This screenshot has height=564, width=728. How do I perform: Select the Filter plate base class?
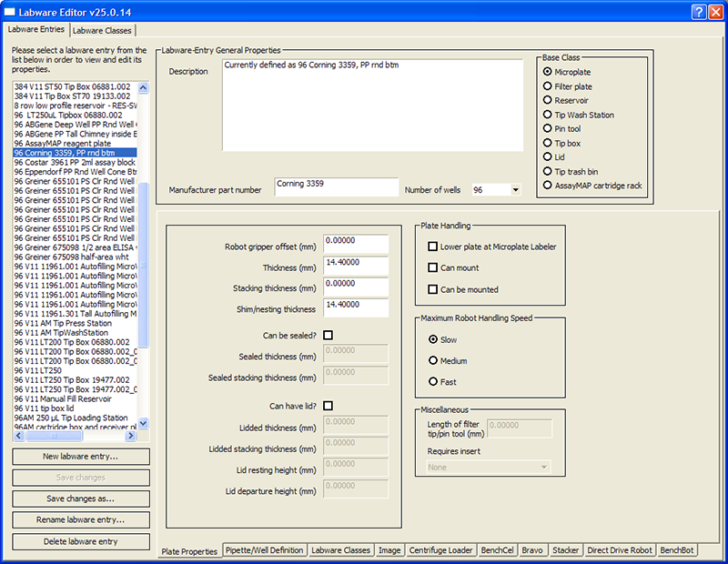pyautogui.click(x=547, y=86)
